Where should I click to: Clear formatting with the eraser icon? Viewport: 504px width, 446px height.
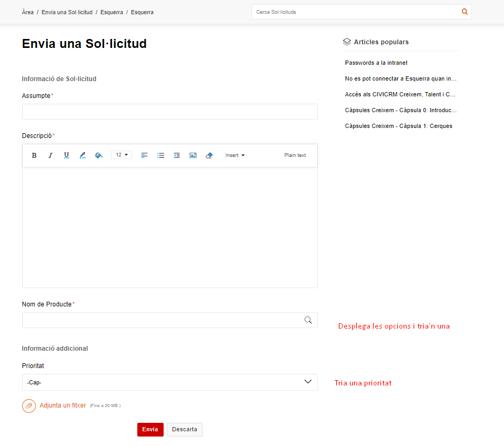tap(209, 155)
